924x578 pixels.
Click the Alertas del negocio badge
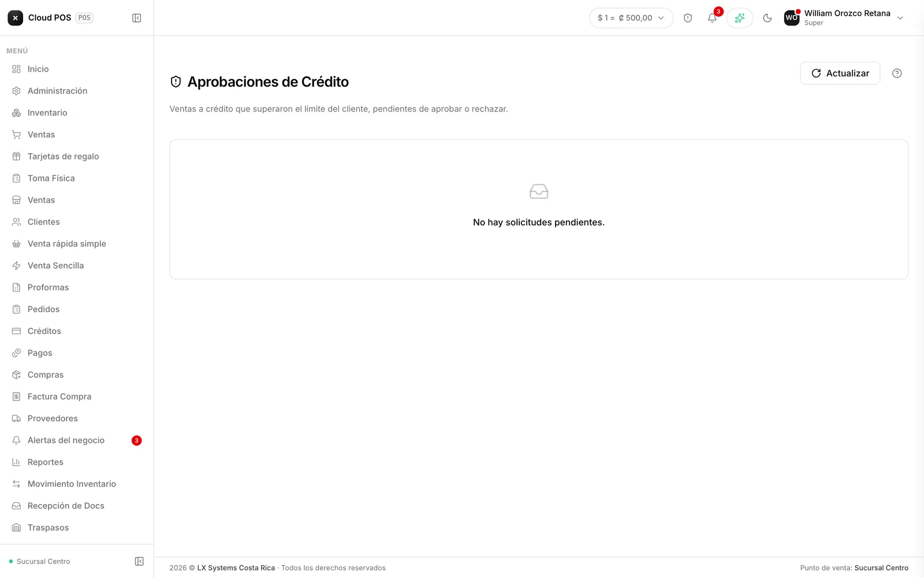(136, 440)
